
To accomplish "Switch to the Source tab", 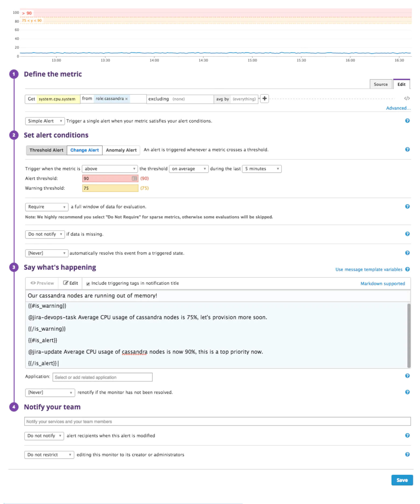I will pos(381,84).
